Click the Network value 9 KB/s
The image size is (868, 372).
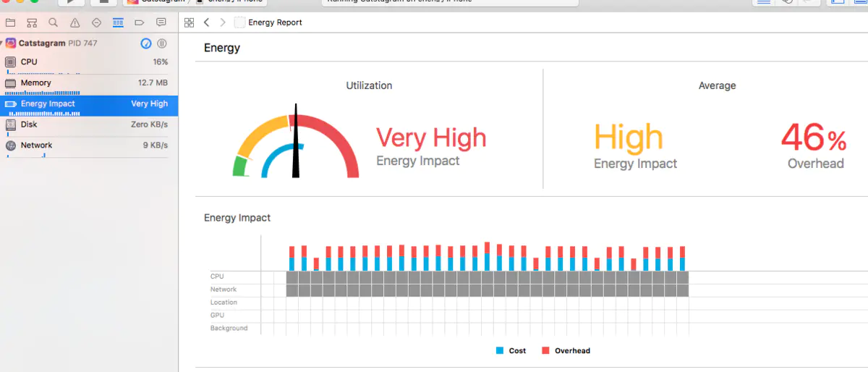pos(155,145)
